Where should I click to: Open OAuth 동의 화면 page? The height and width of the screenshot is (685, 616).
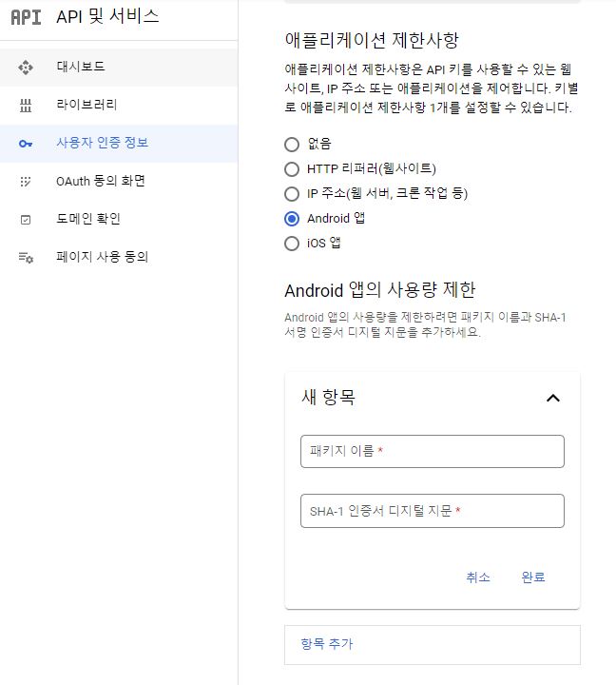100,182
